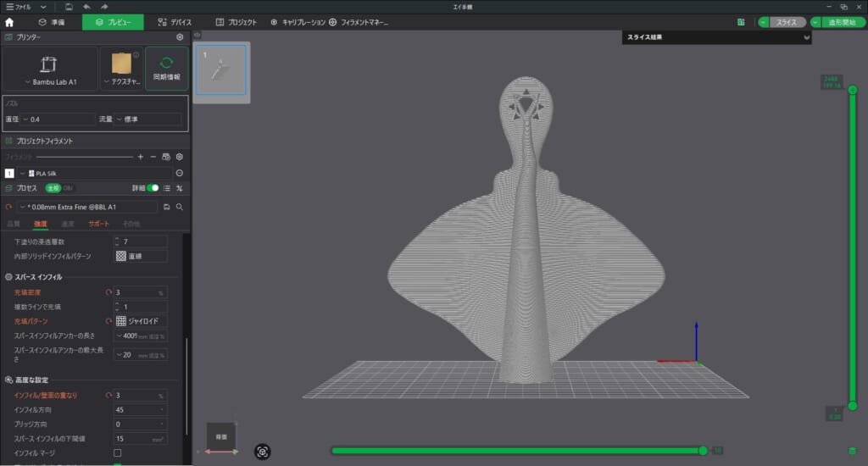Open the デバイス tab
The width and height of the screenshot is (868, 466).
pyautogui.click(x=175, y=22)
